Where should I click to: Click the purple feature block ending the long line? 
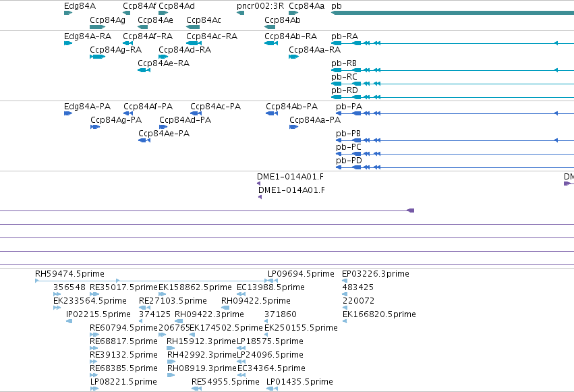coord(411,211)
